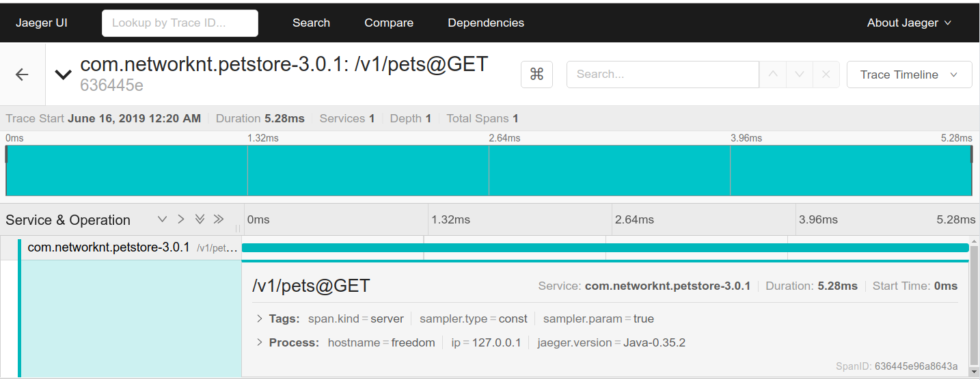Open keyboard shortcuts via command icon
The width and height of the screenshot is (980, 380).
[x=536, y=74]
